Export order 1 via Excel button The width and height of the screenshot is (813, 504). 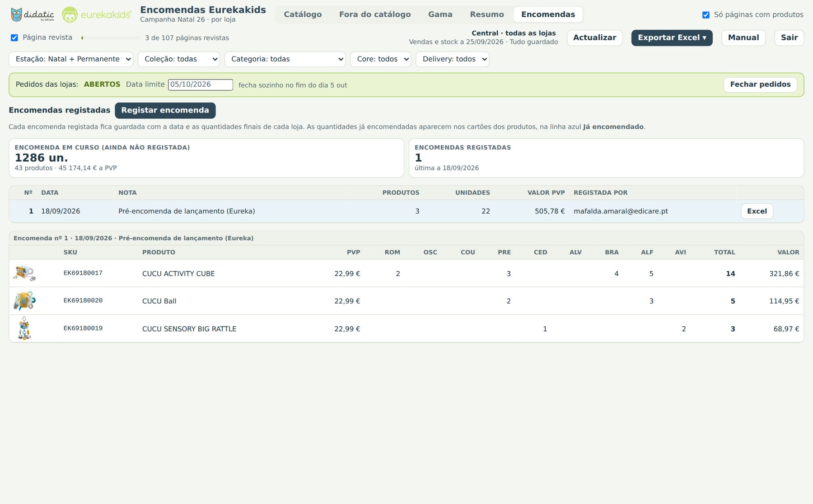click(757, 211)
